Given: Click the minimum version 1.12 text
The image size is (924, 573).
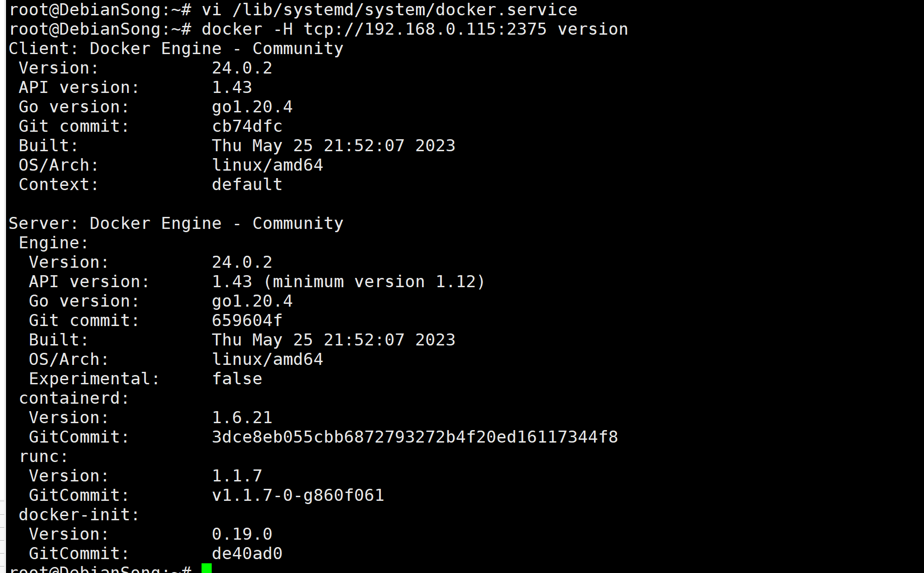Looking at the screenshot, I should pos(374,282).
